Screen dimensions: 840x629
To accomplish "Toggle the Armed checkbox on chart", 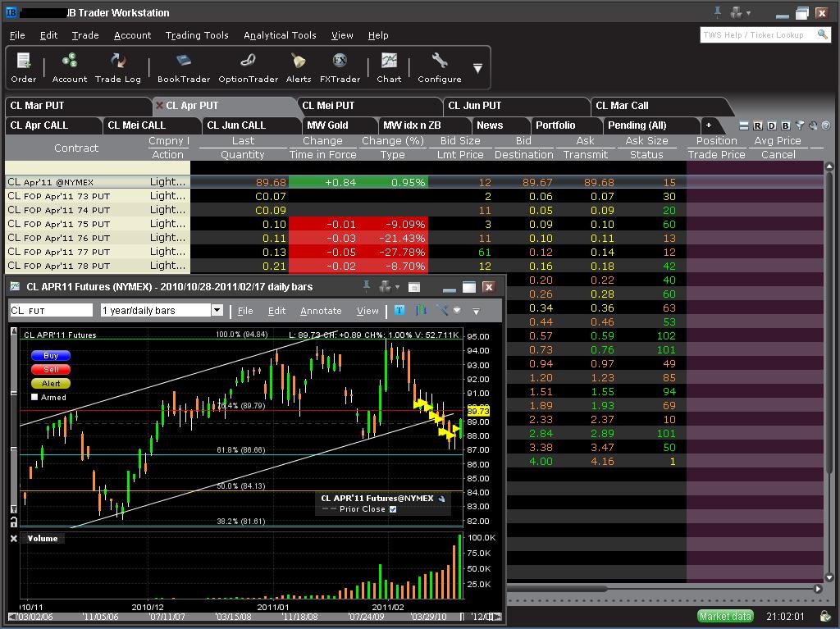I will point(34,398).
